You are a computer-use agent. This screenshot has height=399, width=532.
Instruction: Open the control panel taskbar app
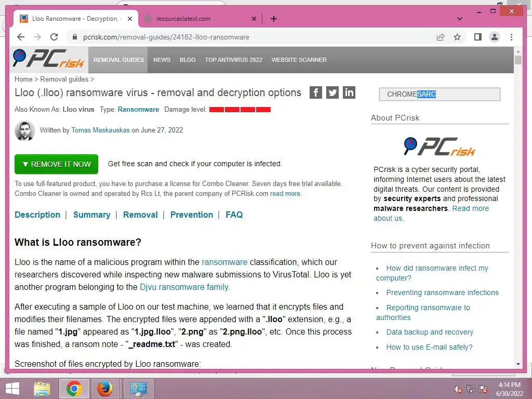click(138, 389)
